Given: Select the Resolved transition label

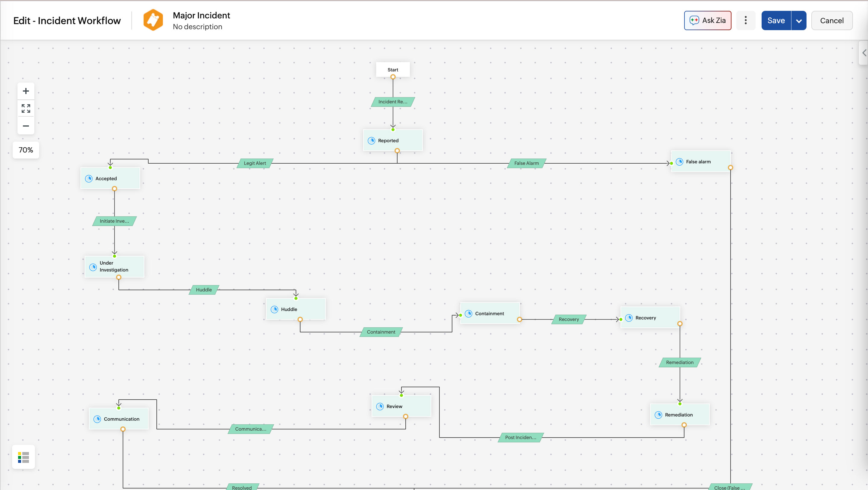Looking at the screenshot, I should [242, 487].
